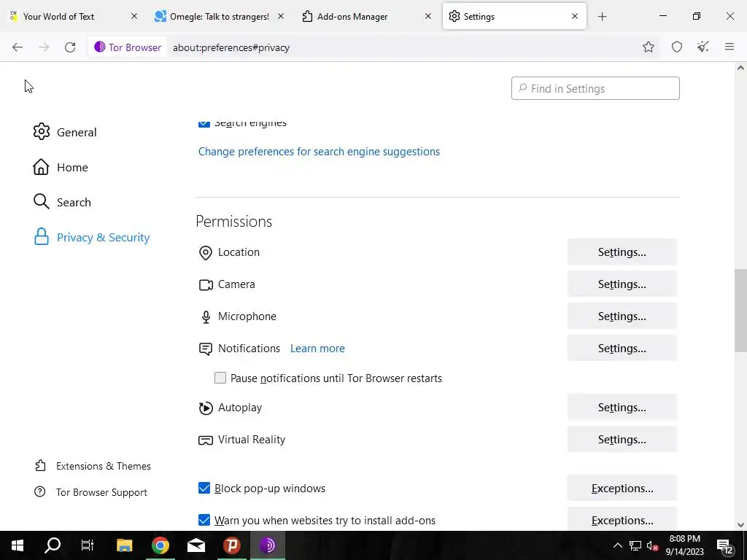Click the Notifications speech bubble icon
The width and height of the screenshot is (747, 560).
pos(205,349)
